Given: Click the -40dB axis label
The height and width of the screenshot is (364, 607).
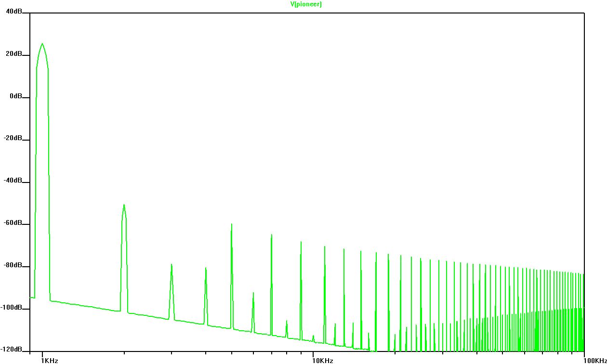Looking at the screenshot, I should [13, 181].
